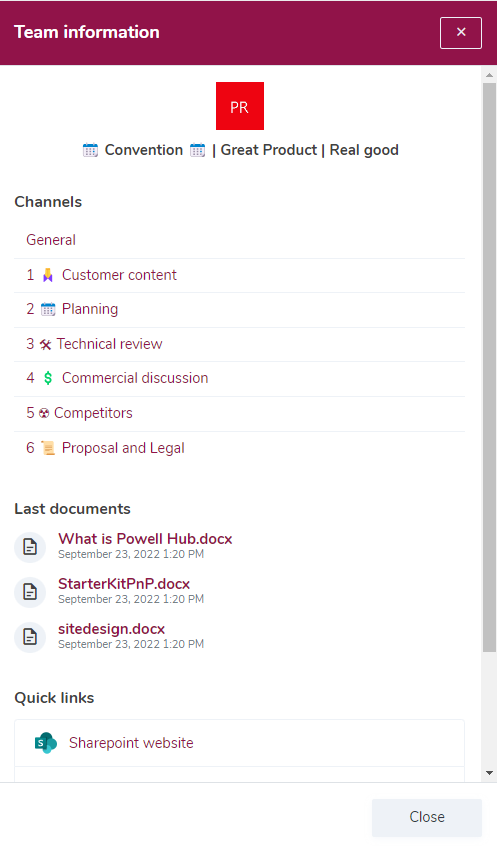Open the Customer content channel
The image size is (497, 847).
pos(239,275)
